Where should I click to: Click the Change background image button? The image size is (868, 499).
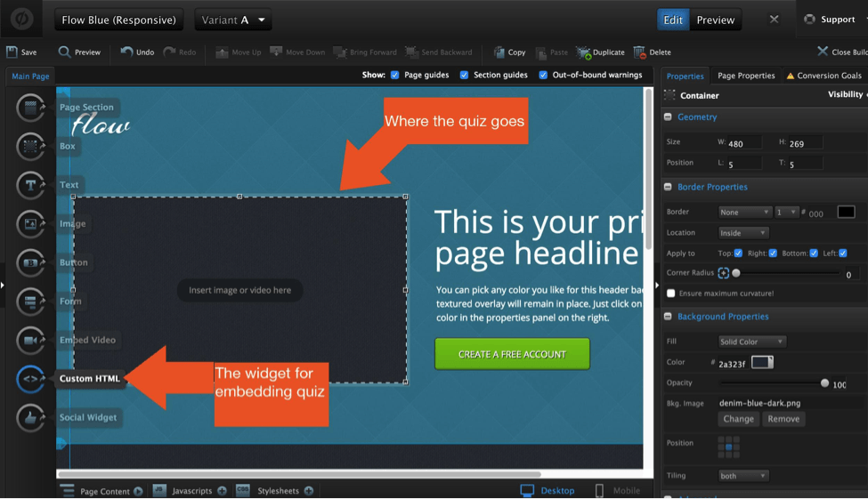coord(738,419)
